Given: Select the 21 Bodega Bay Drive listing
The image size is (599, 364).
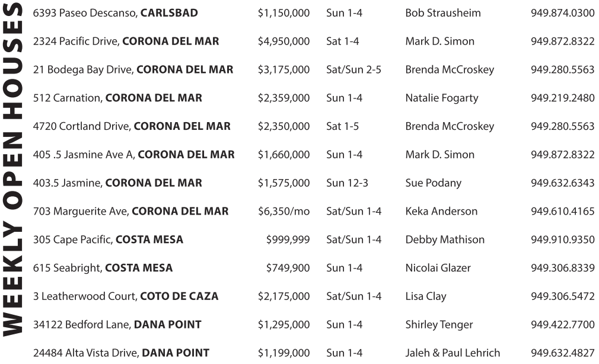Looking at the screenshot, I should 133,70.
